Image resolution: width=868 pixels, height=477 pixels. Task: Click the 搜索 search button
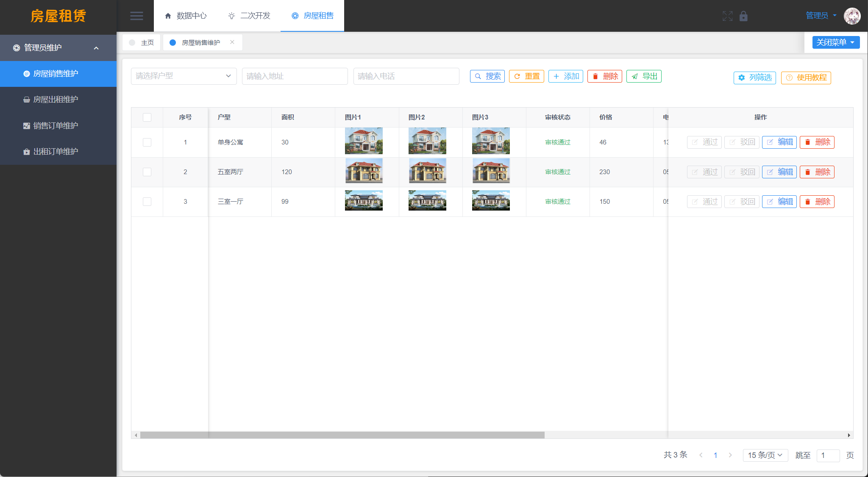tap(487, 76)
